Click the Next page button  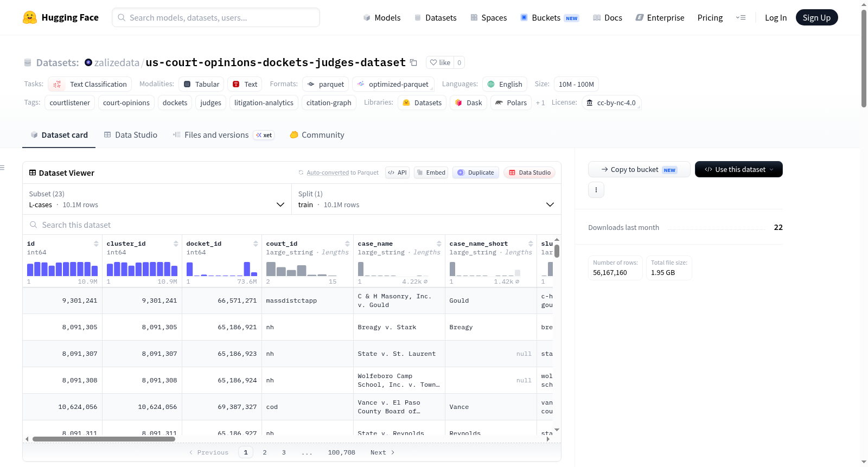coord(382,452)
